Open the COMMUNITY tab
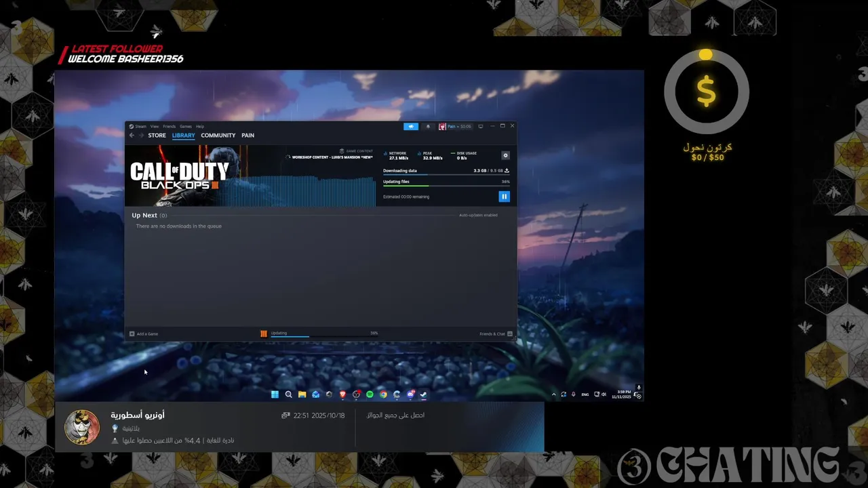 [x=218, y=136]
